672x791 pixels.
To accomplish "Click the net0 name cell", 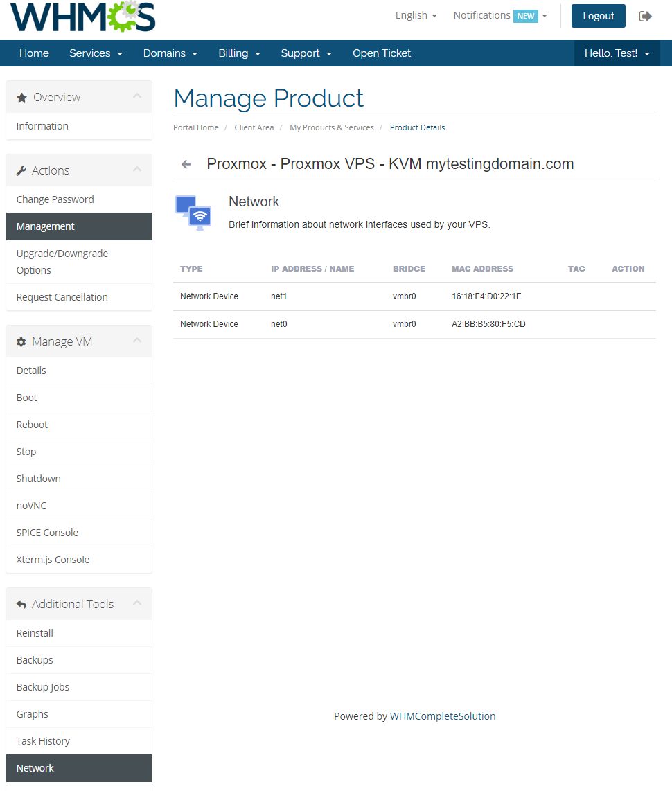I will tap(278, 324).
